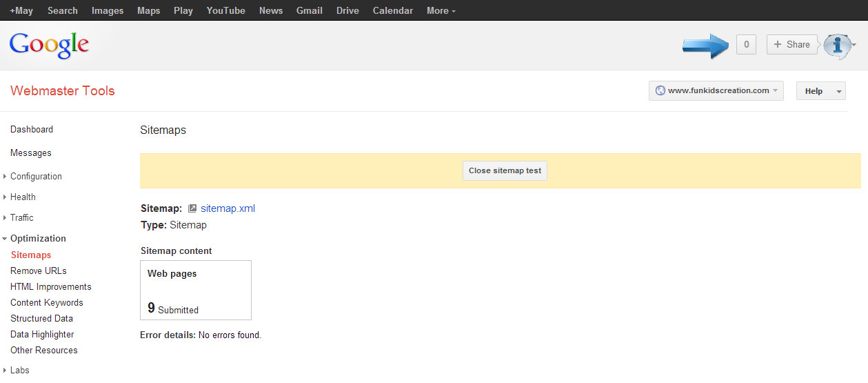
Task: Open the Web pages content box
Action: (196, 290)
